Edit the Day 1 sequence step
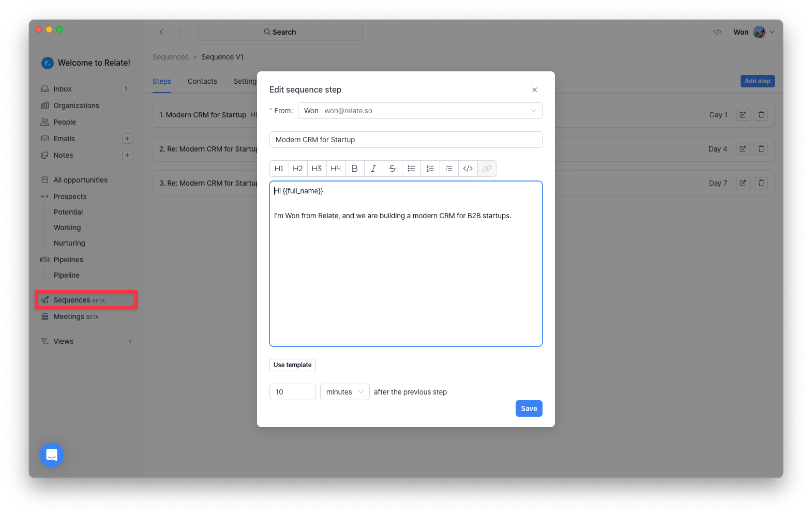The height and width of the screenshot is (516, 812). point(743,115)
